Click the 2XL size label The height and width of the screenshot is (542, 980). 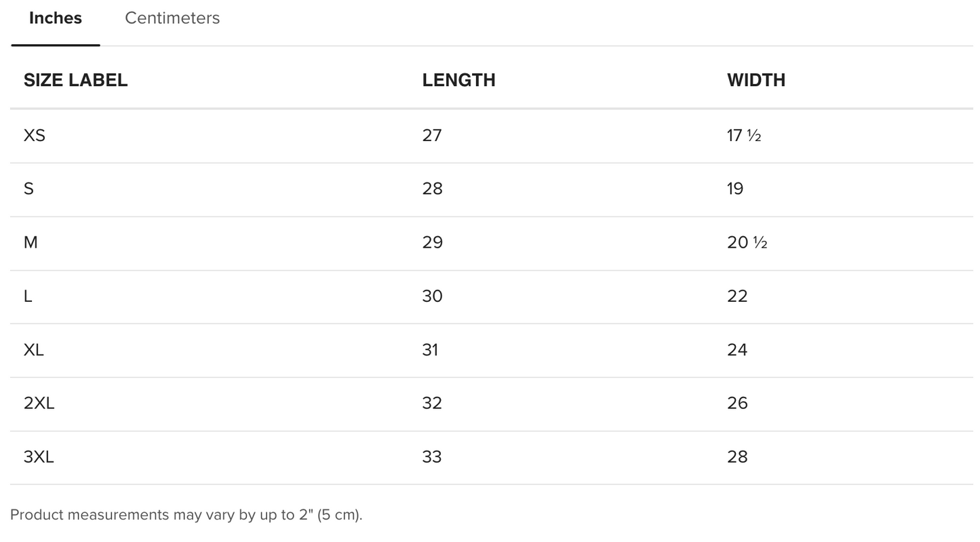pos(39,403)
